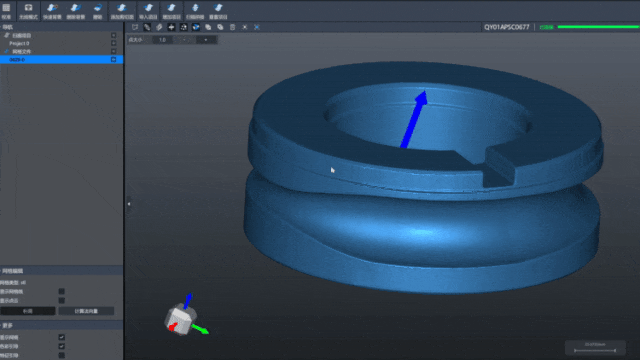This screenshot has height=360, width=640.
Task: Toggle the 显示网格线 checkbox
Action: pos(62,291)
